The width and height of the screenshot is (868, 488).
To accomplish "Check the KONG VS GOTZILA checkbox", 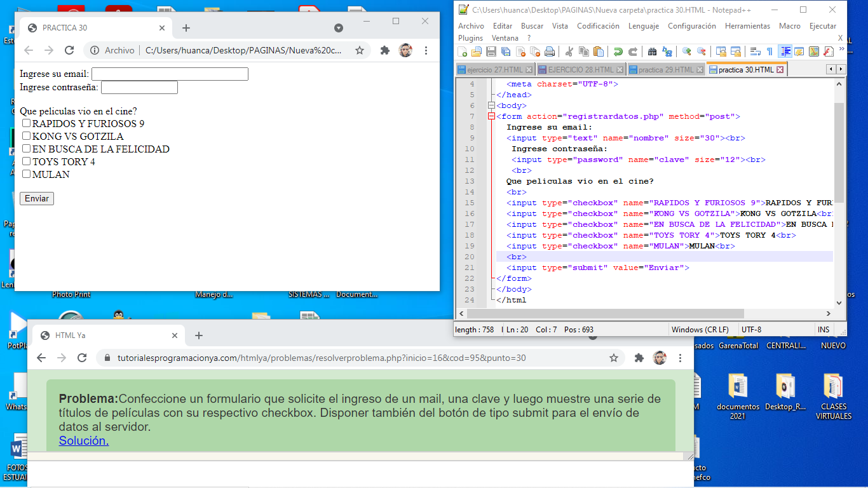I will click(26, 136).
